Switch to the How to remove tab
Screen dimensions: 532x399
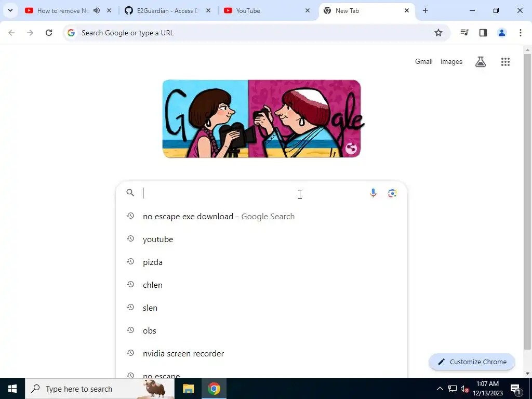click(x=63, y=10)
